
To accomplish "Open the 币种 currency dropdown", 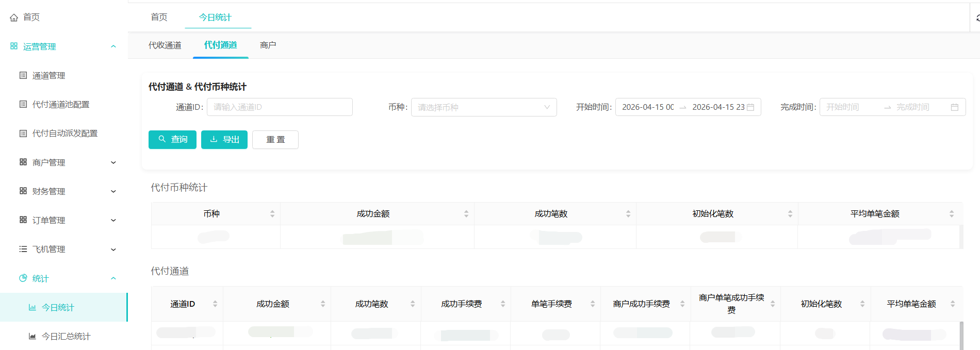I will [x=484, y=107].
